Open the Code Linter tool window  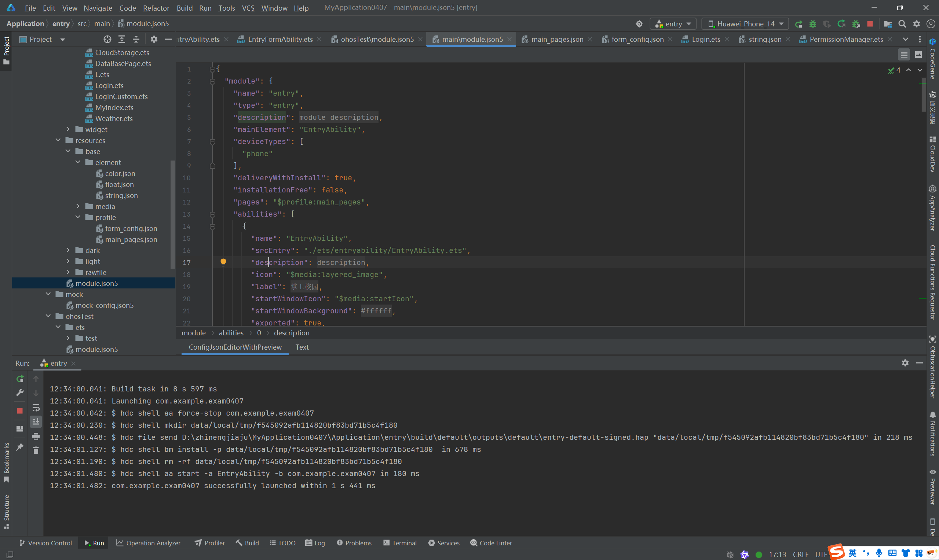pyautogui.click(x=491, y=543)
